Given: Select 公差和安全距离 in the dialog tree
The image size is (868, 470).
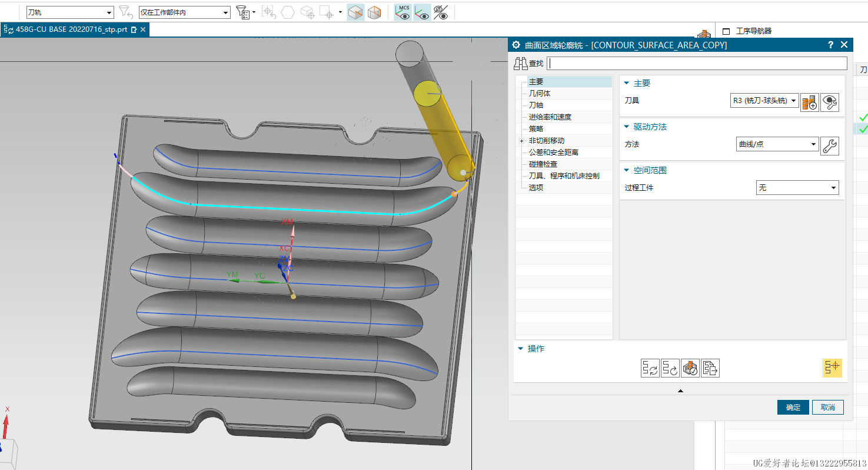Looking at the screenshot, I should pos(553,153).
